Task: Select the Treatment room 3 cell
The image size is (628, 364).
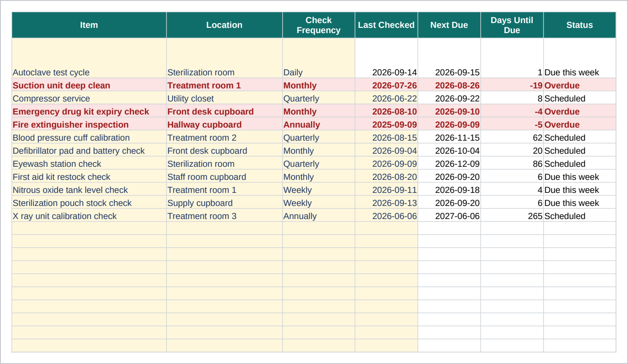Action: click(x=224, y=216)
